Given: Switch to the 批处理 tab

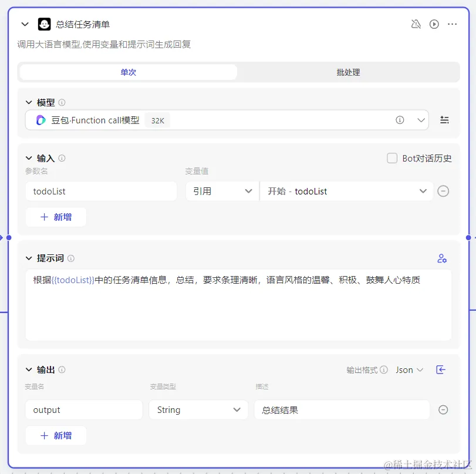Looking at the screenshot, I should (x=348, y=72).
